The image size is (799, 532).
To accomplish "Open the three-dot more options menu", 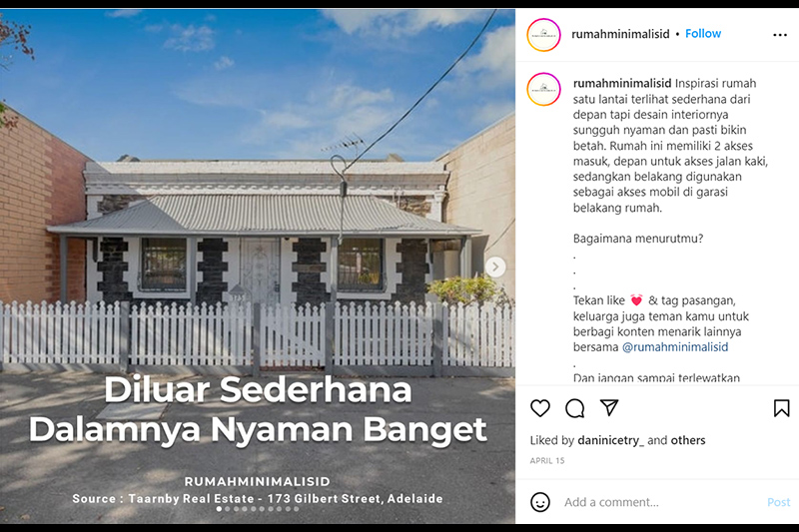I will click(780, 35).
